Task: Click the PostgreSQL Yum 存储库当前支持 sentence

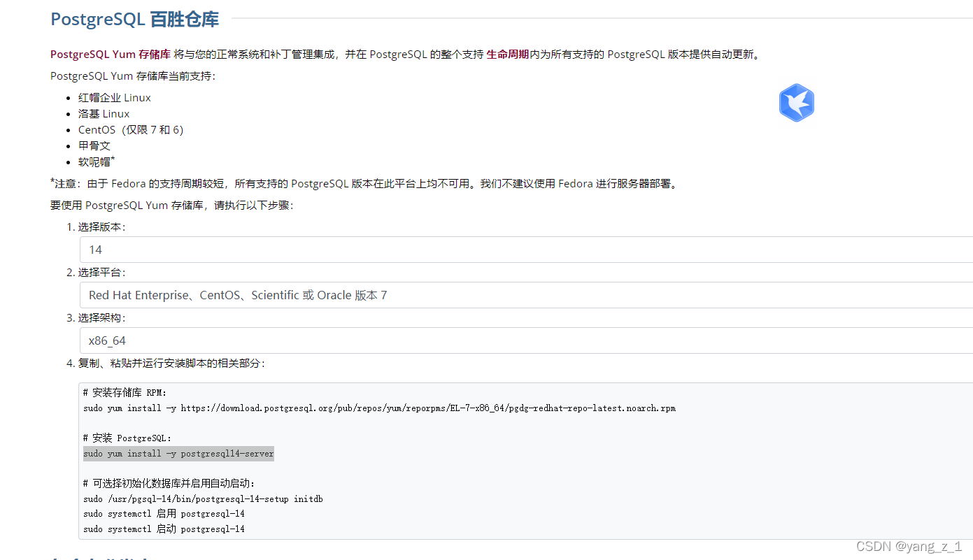Action: [134, 76]
